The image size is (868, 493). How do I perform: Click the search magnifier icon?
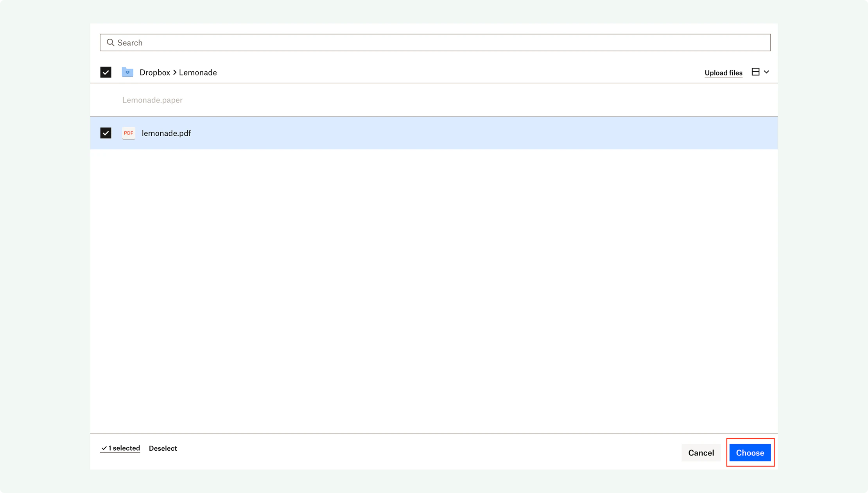click(x=110, y=43)
